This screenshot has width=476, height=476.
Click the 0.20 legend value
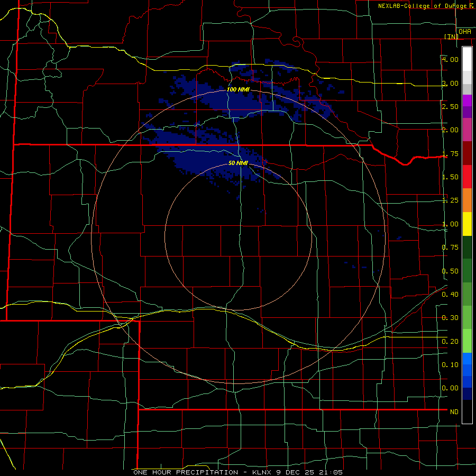click(x=450, y=342)
